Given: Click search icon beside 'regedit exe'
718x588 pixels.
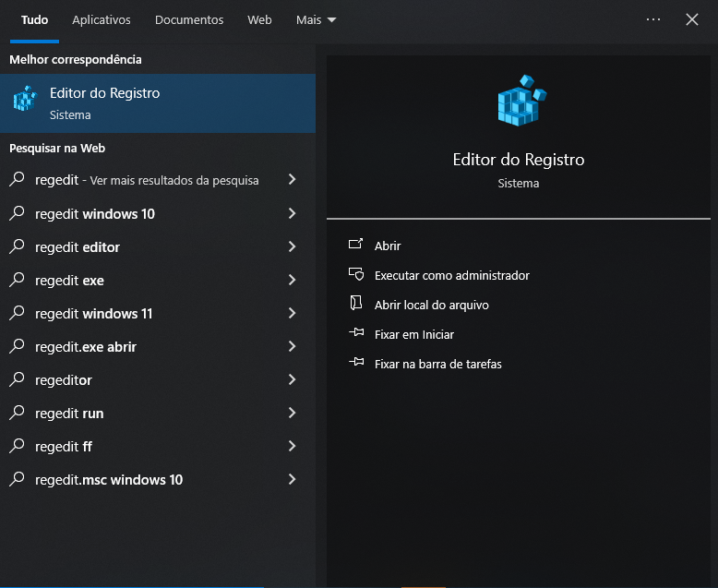Looking at the screenshot, I should tap(17, 279).
